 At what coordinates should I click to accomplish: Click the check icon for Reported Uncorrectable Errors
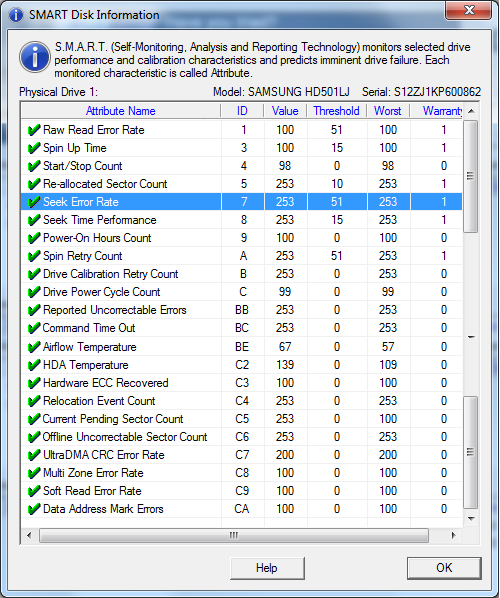(x=34, y=310)
